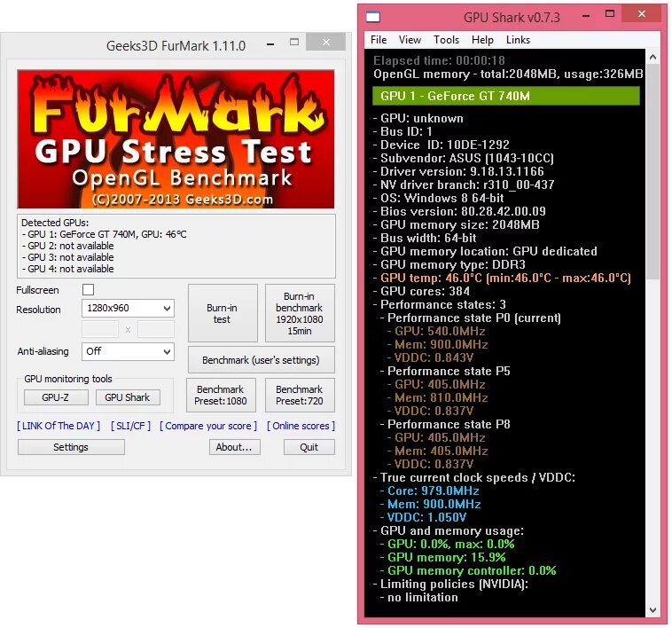
Task: Click the FurMark GPU Stress Test banner
Action: click(x=176, y=139)
